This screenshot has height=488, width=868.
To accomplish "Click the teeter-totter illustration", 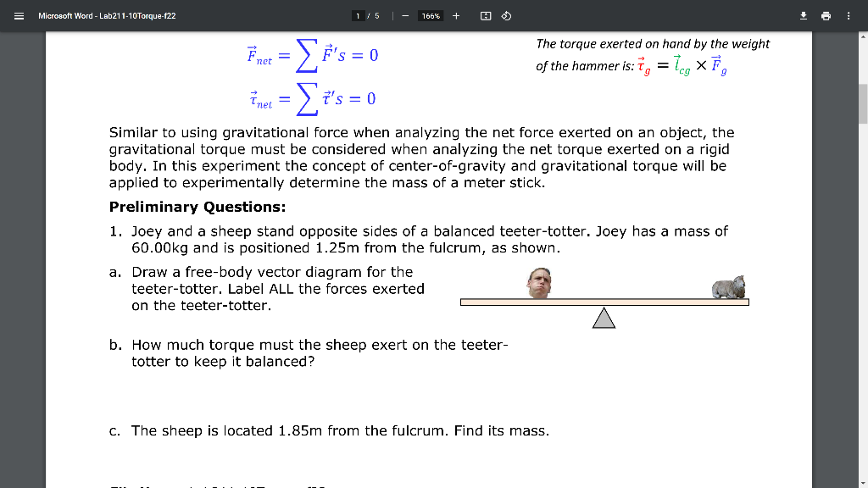I will pos(604,301).
